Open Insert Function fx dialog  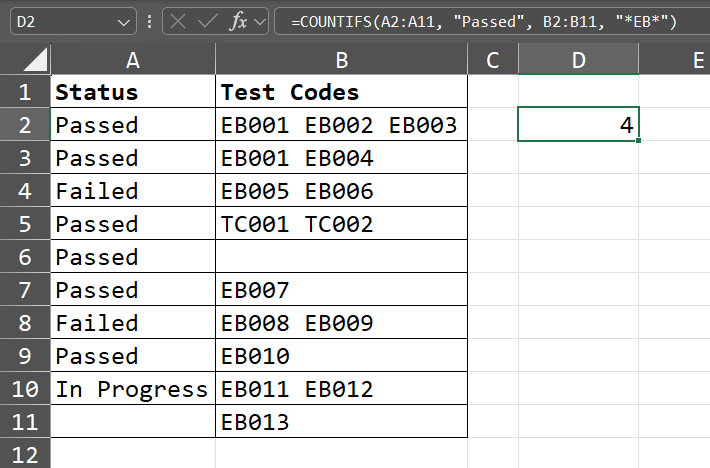click(x=239, y=21)
